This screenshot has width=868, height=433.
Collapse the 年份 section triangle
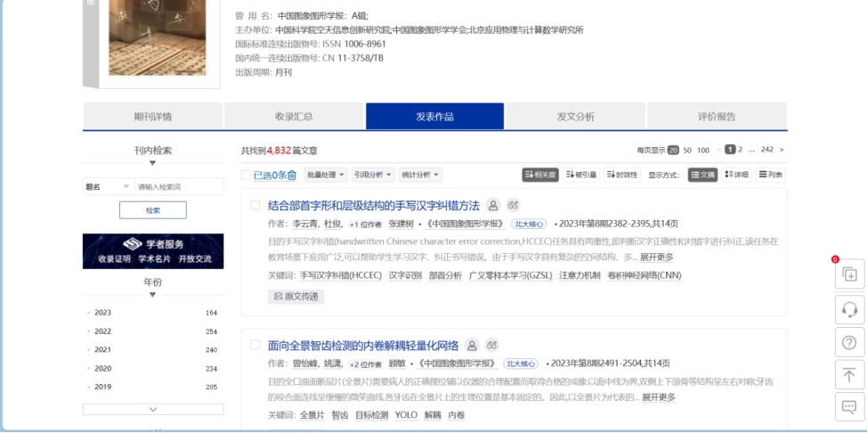153,295
